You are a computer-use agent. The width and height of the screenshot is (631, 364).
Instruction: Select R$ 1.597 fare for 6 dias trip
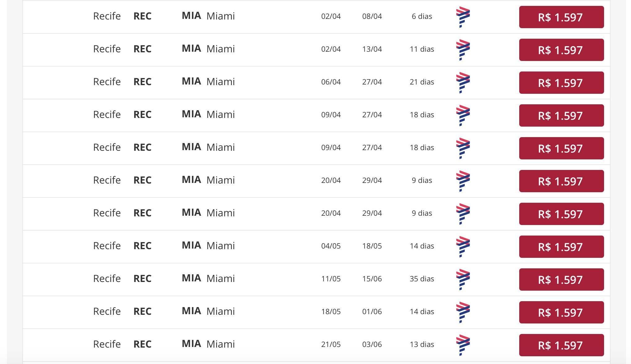(x=561, y=17)
